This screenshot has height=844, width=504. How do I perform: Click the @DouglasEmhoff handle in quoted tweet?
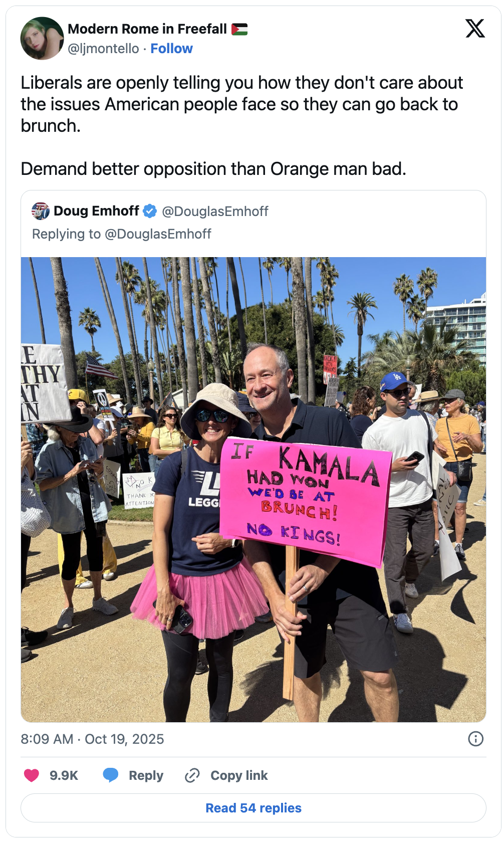[x=215, y=212]
